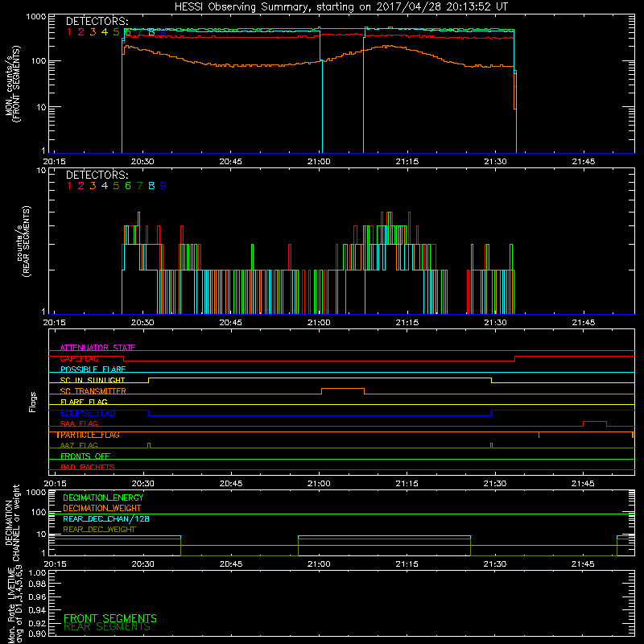Select dark green detector 7 in rear legend
This screenshot has width=644, height=644.
point(139,186)
